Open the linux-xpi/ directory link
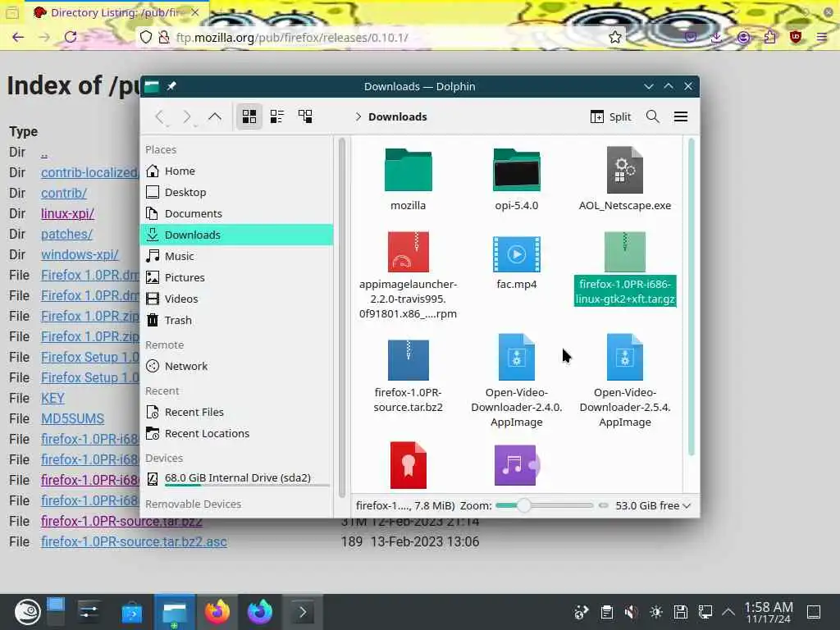Image resolution: width=840 pixels, height=630 pixels. coord(67,213)
